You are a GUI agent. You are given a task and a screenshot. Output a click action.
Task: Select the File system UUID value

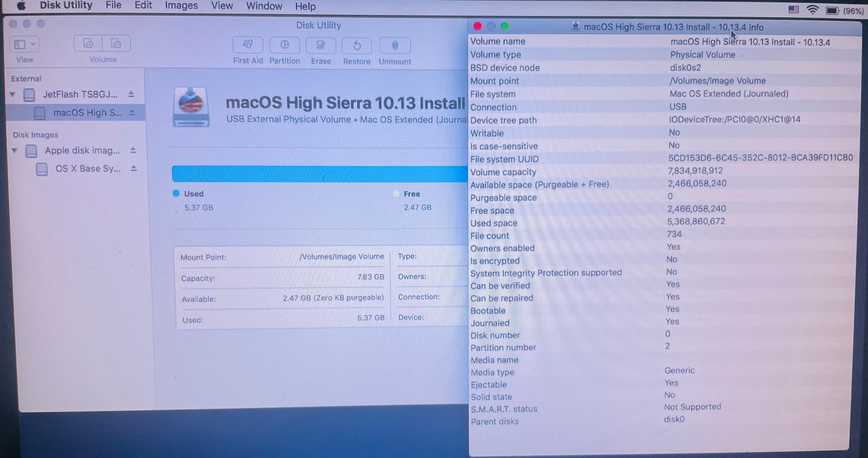pos(760,158)
